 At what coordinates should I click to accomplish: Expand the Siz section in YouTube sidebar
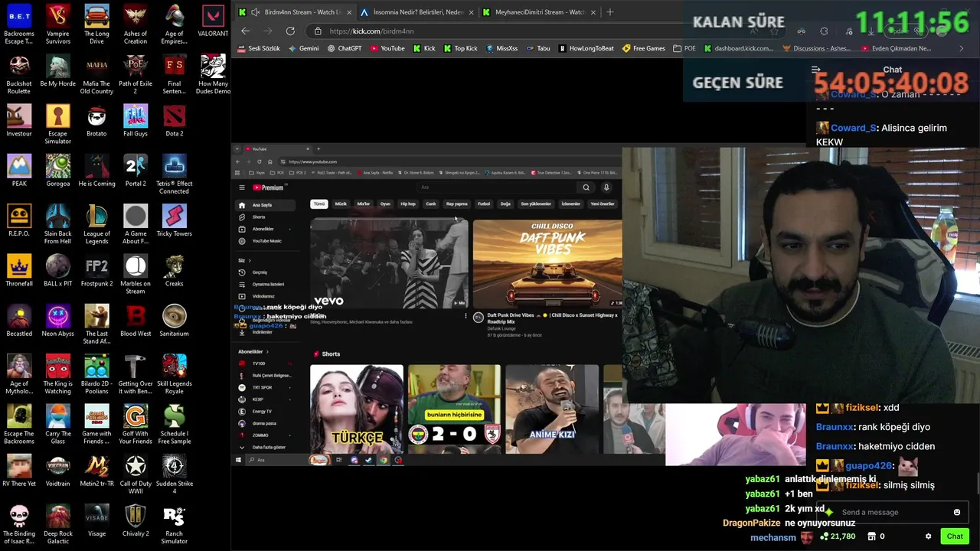click(244, 260)
